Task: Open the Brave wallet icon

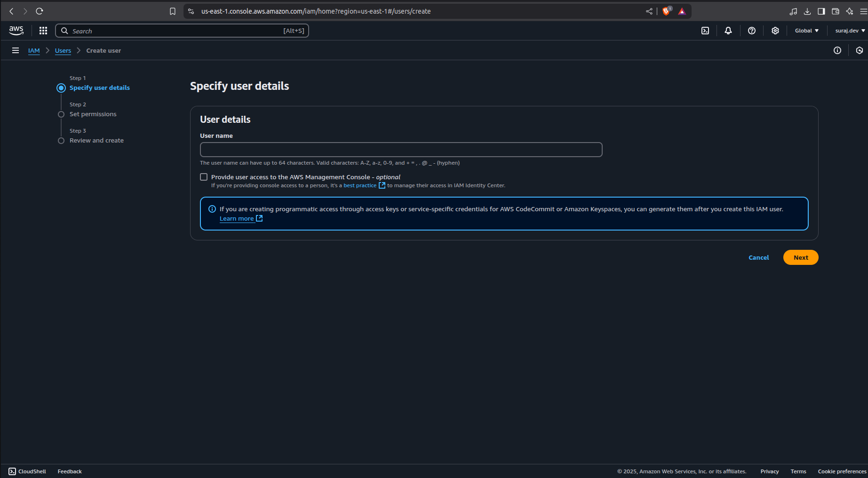Action: 836,11
